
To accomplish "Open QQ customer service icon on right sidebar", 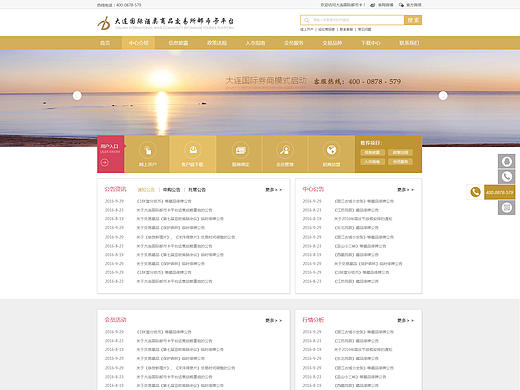I will [507, 161].
